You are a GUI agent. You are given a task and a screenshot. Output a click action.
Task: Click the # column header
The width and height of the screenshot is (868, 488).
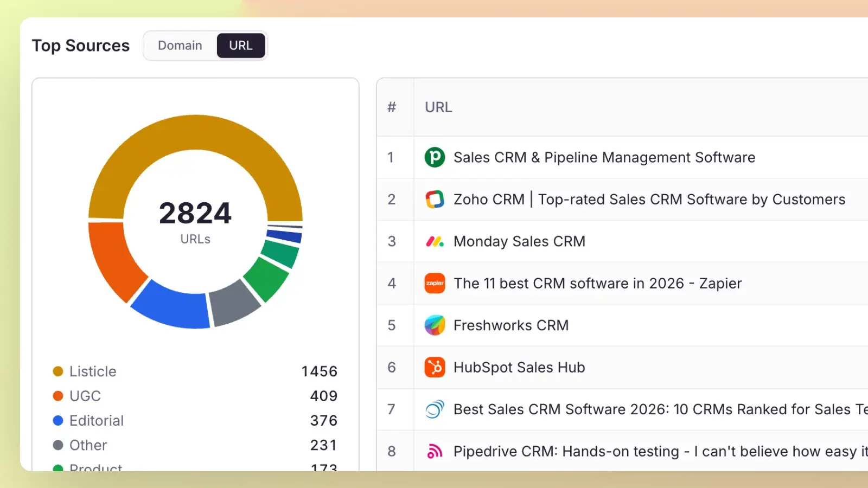(x=392, y=107)
